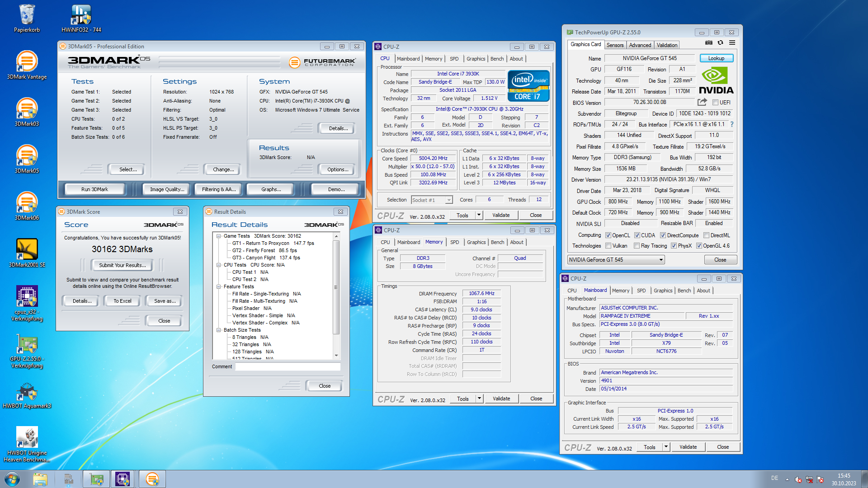Click Validate in CPU-Z Memory window

(x=501, y=399)
